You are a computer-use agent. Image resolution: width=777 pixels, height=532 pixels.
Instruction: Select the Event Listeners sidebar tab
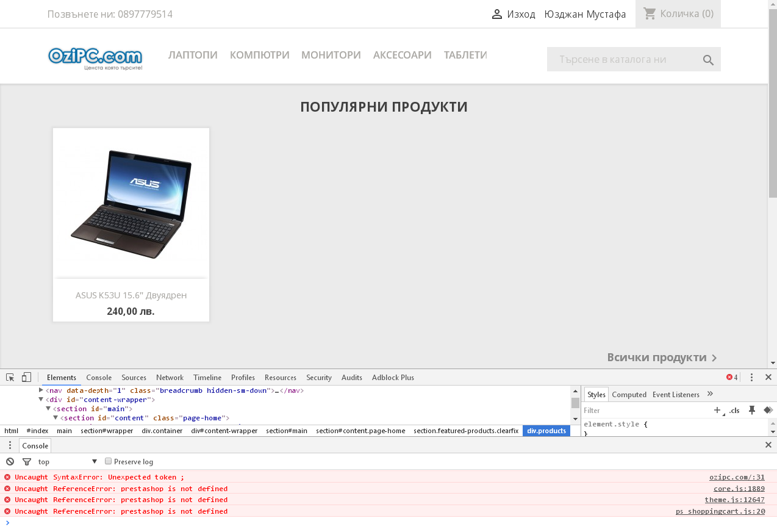[676, 394]
